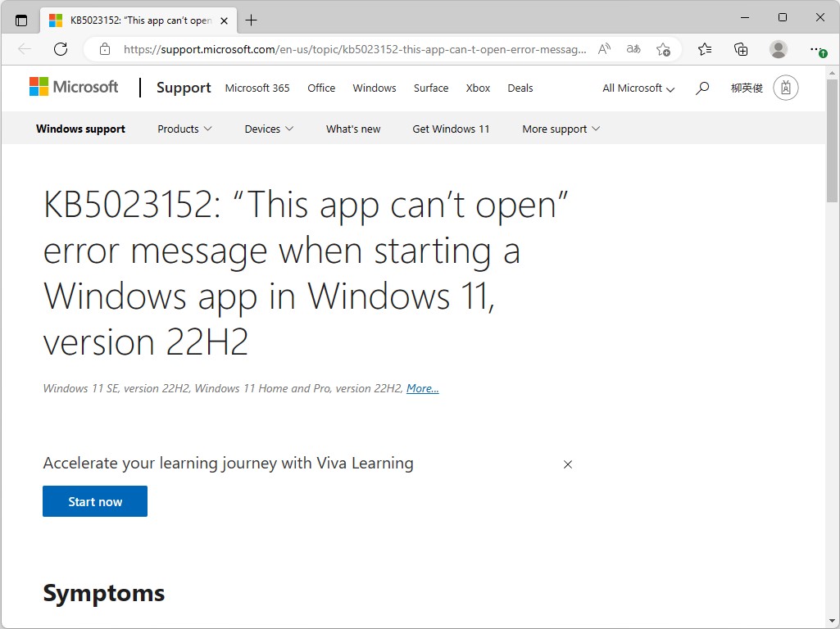
Task: Click the More... applies-to link
Action: click(x=423, y=389)
